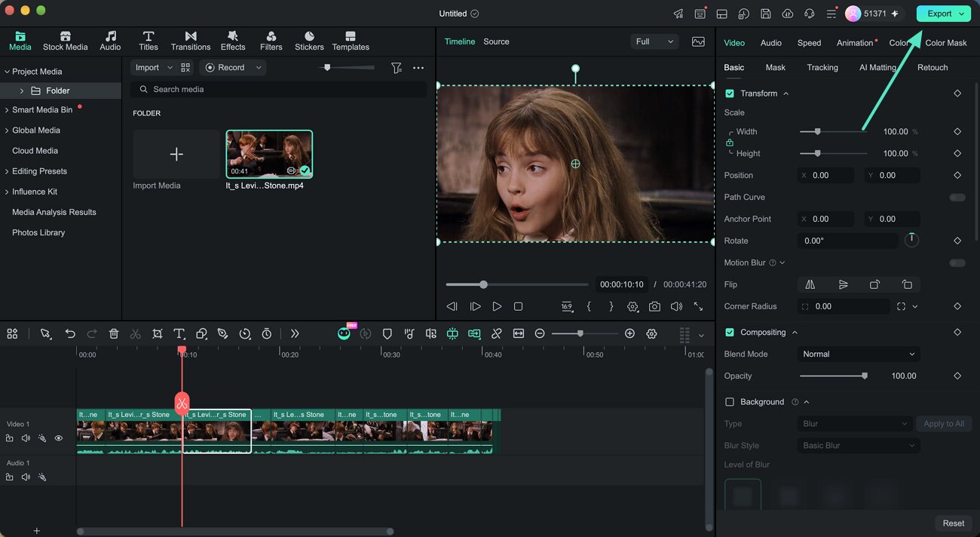Click the filter icon in media panel
This screenshot has height=537, width=980.
(x=397, y=68)
